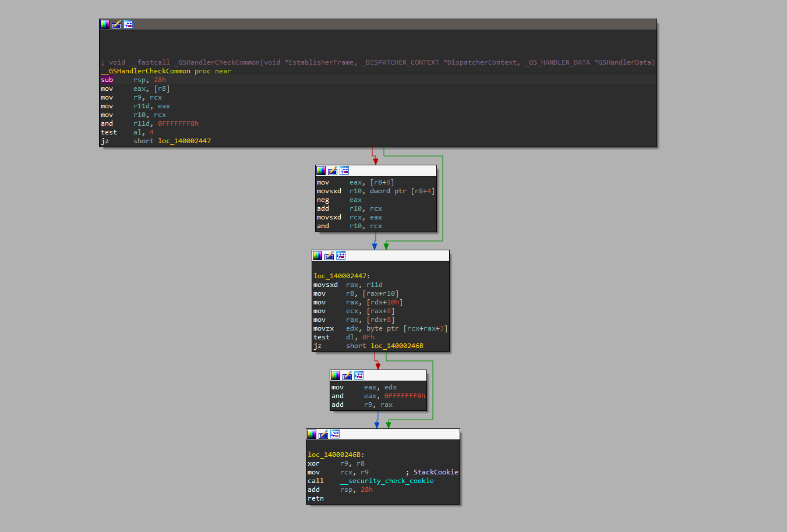This screenshot has width=787, height=532.
Task: Follow 'jz short loc_140002447' jump target
Action: pos(184,141)
